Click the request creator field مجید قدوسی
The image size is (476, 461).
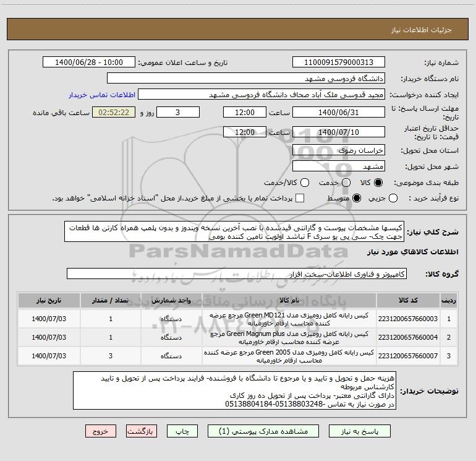(x=261, y=95)
